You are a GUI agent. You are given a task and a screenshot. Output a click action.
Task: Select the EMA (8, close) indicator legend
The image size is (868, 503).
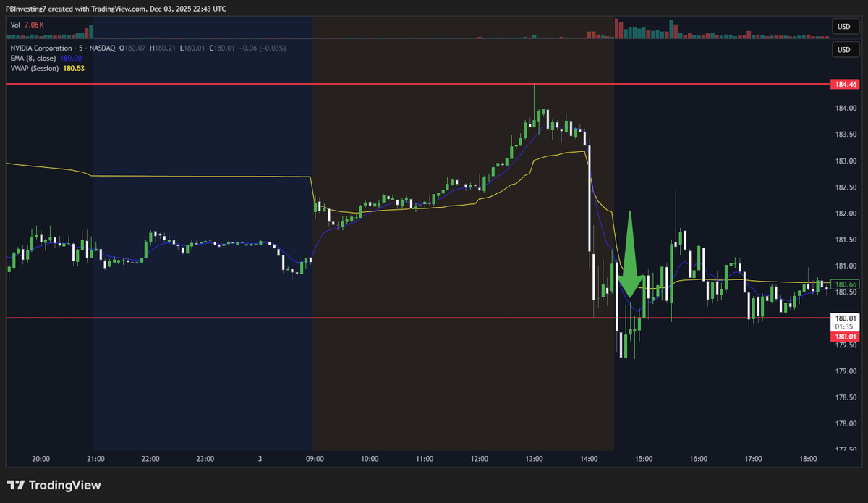pyautogui.click(x=45, y=58)
